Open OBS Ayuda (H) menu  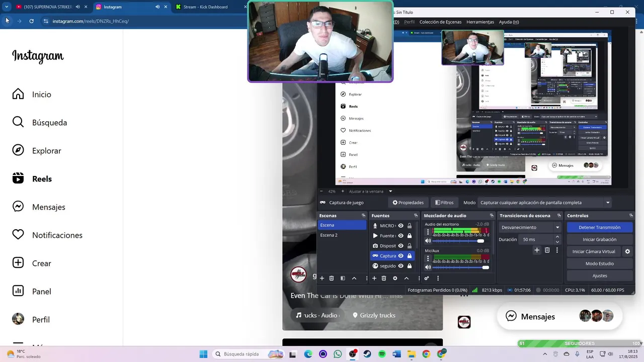click(x=509, y=22)
